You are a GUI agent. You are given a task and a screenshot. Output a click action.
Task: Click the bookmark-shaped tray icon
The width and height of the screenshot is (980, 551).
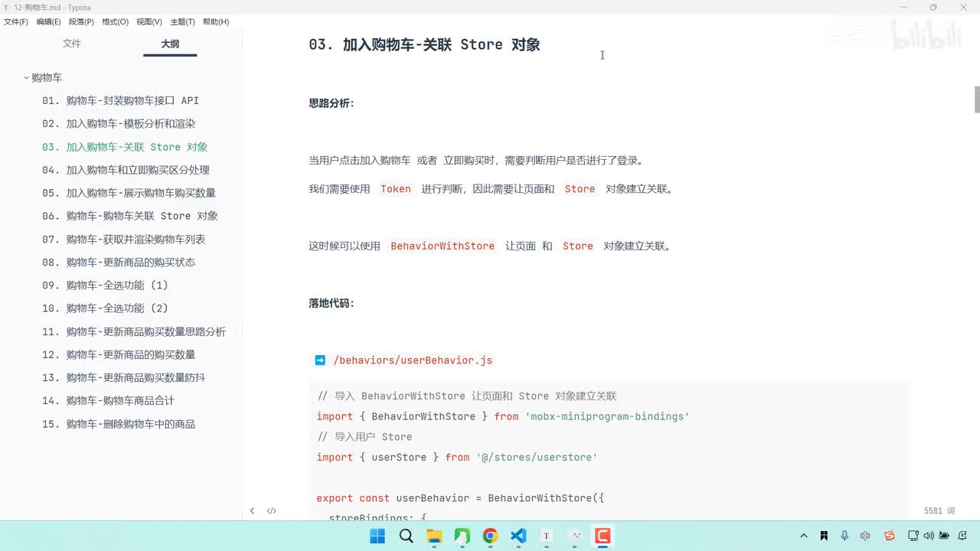coord(824,536)
